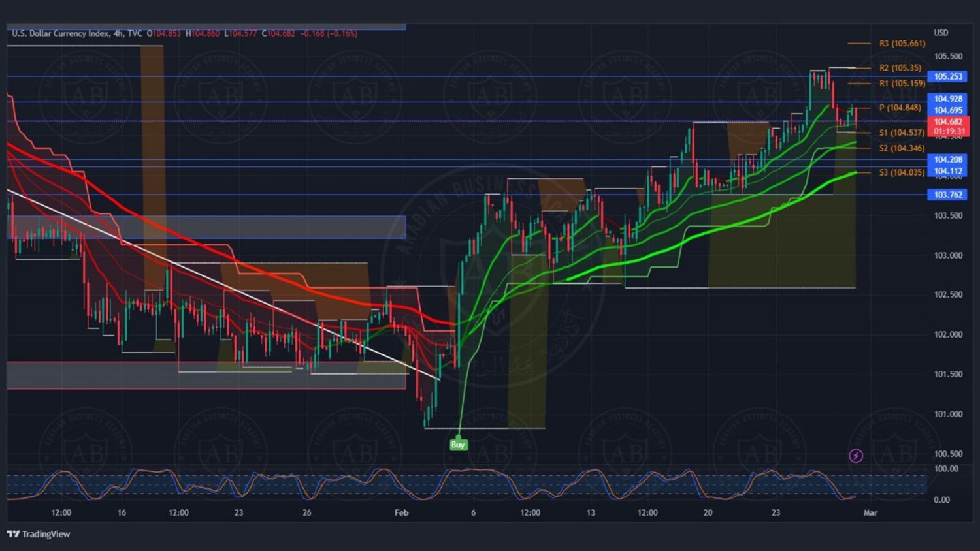Click the Mar date label on time axis
Viewport: 980px width, 551px height.
[x=870, y=513]
